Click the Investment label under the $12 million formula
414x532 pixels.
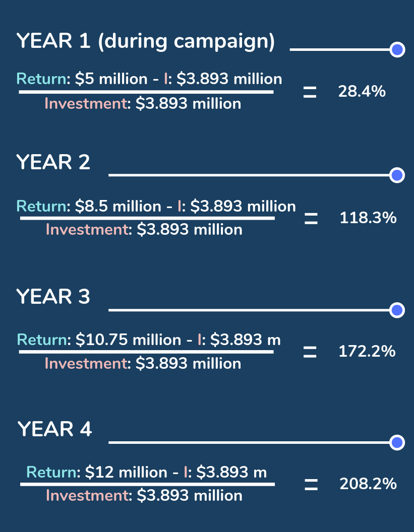[x=87, y=496]
